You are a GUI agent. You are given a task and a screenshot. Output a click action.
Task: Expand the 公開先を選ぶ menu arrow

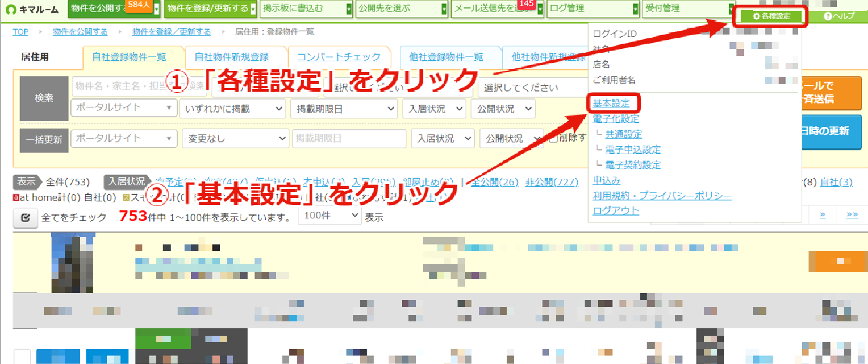(444, 9)
